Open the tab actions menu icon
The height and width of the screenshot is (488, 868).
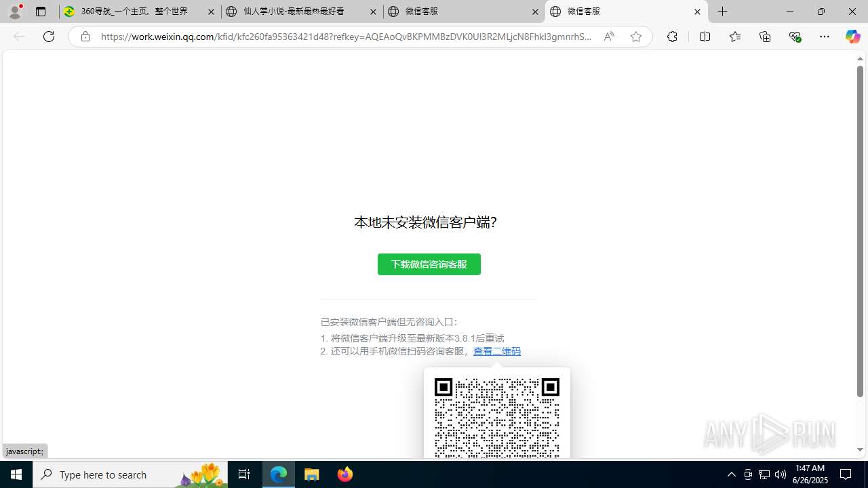click(x=41, y=12)
